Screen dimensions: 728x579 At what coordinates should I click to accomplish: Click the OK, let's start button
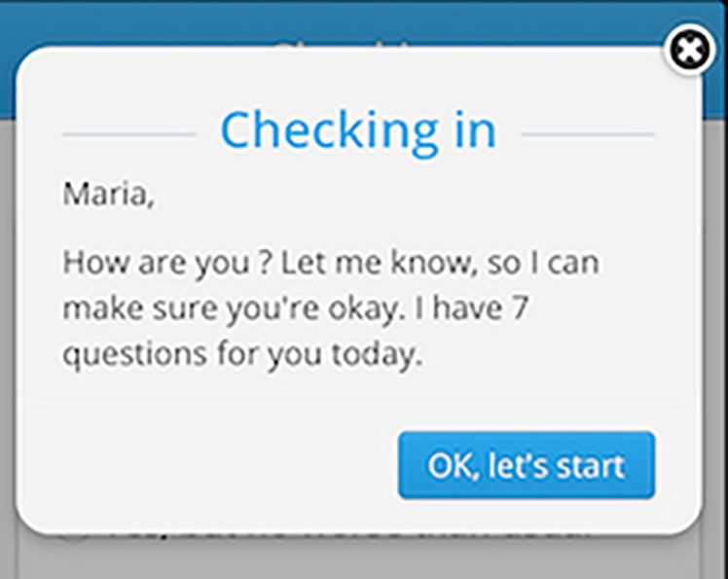click(x=527, y=465)
